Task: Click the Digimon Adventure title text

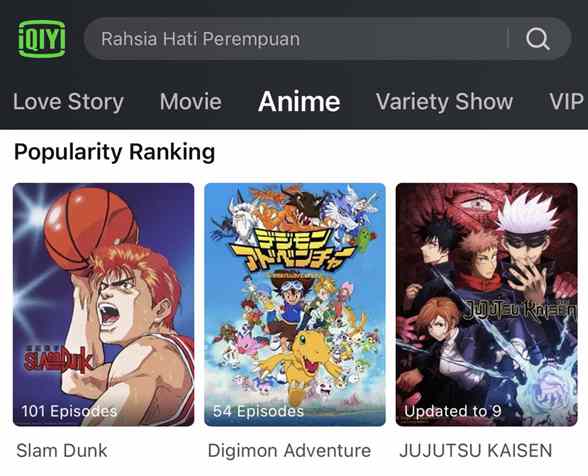Action: click(x=289, y=450)
